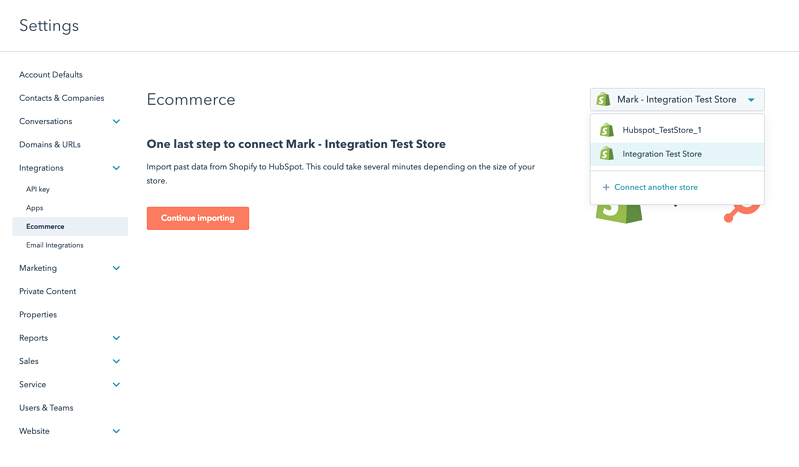Expand the Marketing sidebar section
This screenshot has width=799, height=467.
(x=116, y=268)
